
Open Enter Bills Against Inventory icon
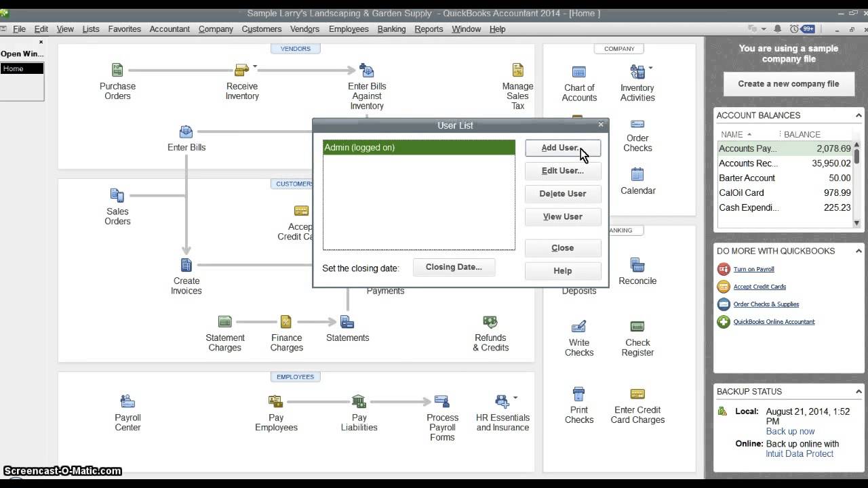[x=366, y=70]
